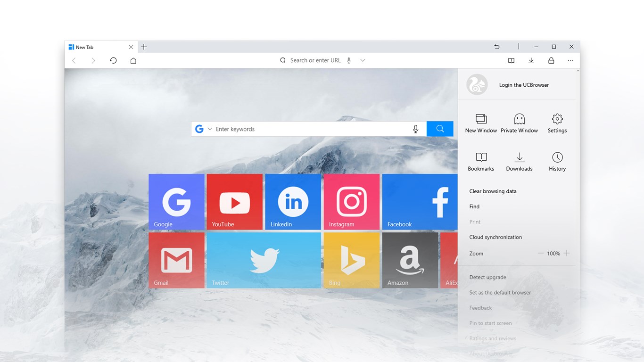Go forward with the forward arrow

[93, 60]
